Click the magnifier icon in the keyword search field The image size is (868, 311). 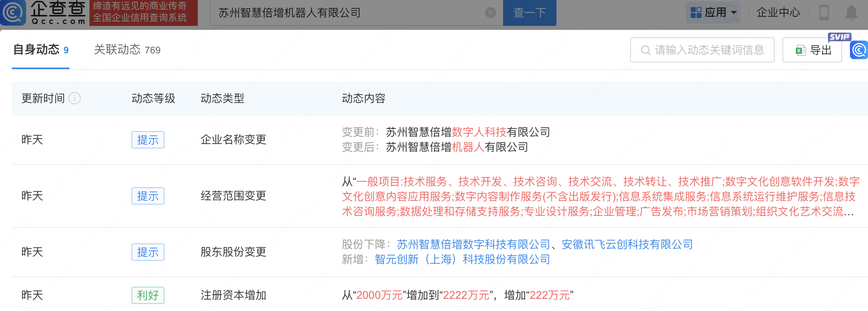pos(646,50)
